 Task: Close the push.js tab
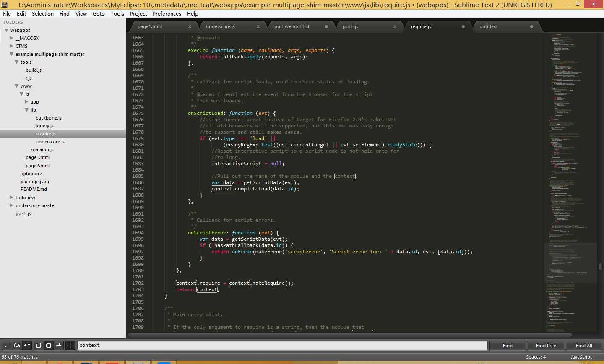click(395, 26)
